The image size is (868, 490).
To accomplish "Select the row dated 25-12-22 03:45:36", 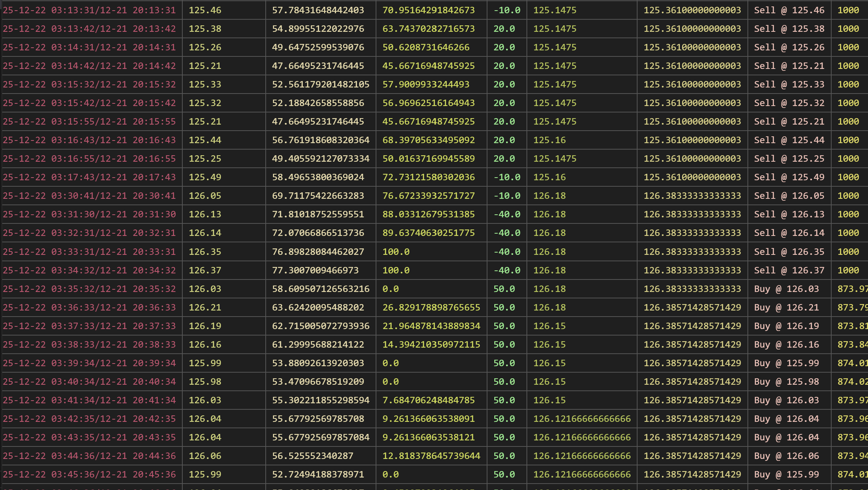I will pos(89,474).
